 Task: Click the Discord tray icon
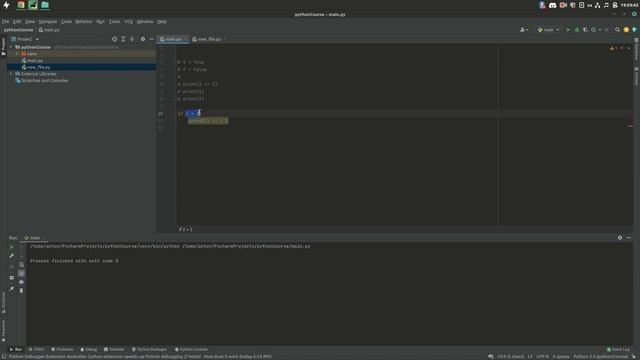tap(553, 5)
